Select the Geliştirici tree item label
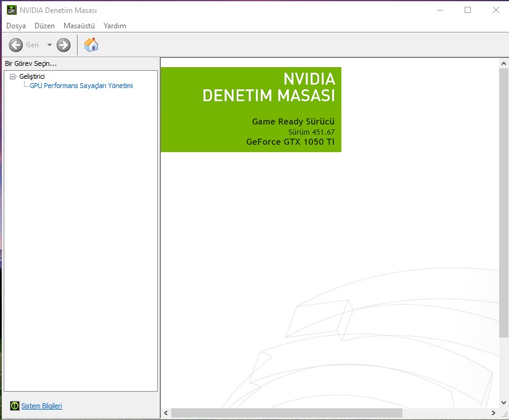This screenshot has width=509, height=420. 32,76
